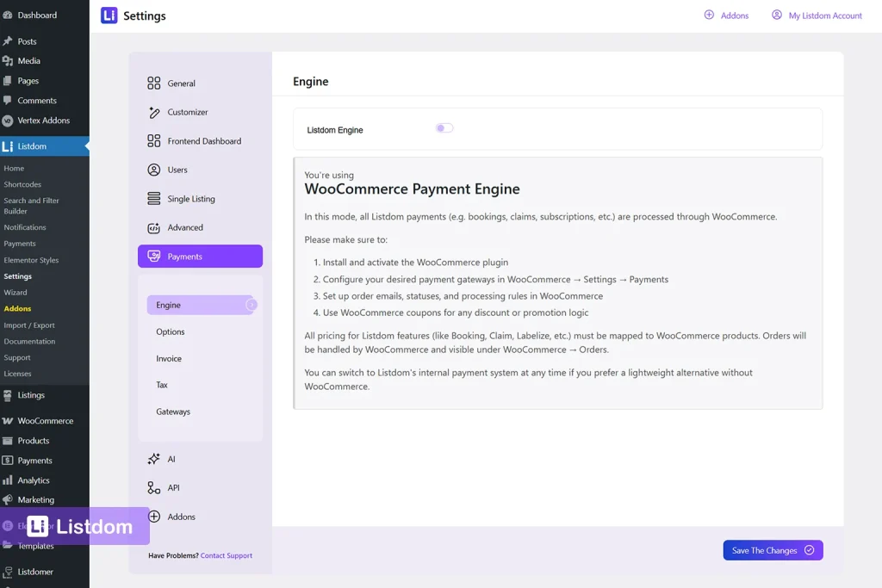The image size is (882, 588).
Task: Open the Contact Support link
Action: tap(227, 555)
